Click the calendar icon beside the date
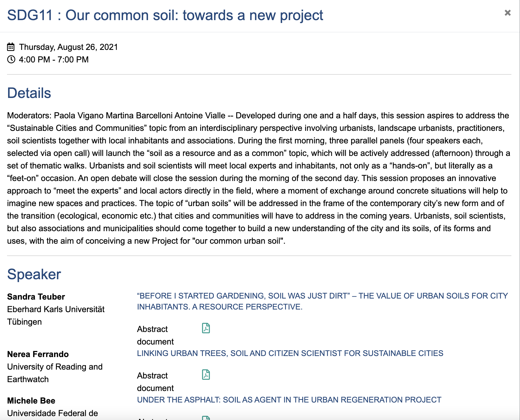This screenshot has width=520, height=420. coord(11,47)
